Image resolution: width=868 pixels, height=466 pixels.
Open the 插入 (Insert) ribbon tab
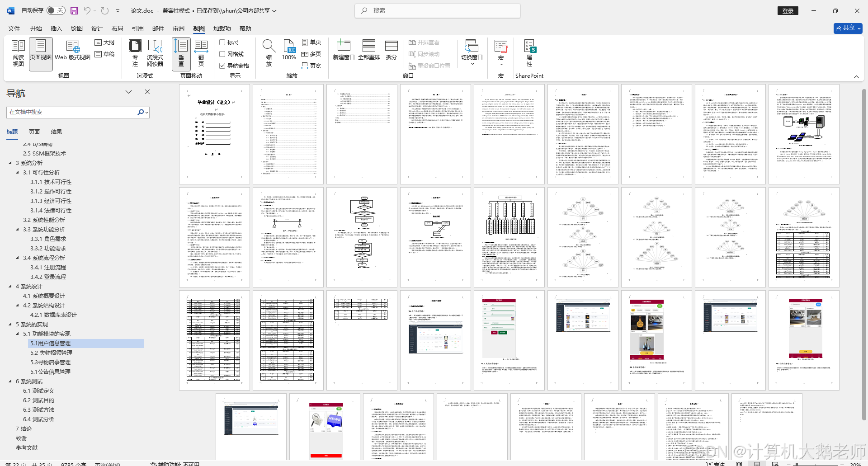[57, 28]
